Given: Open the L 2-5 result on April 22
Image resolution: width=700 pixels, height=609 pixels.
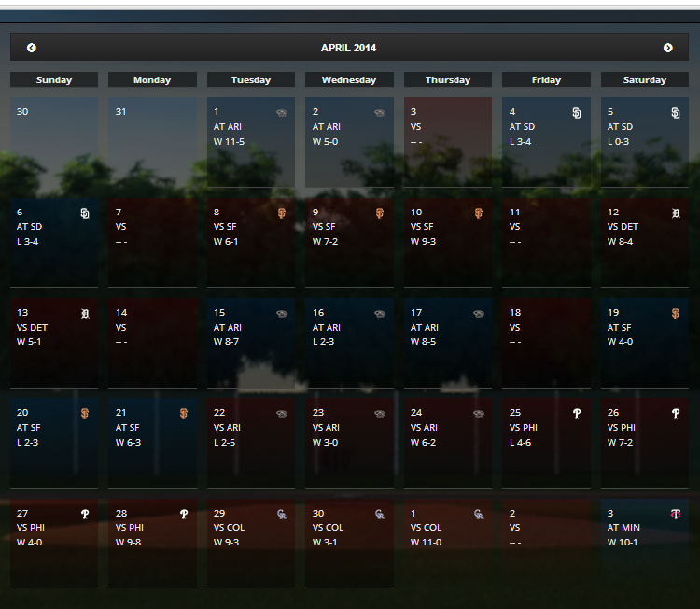Looking at the screenshot, I should [225, 443].
